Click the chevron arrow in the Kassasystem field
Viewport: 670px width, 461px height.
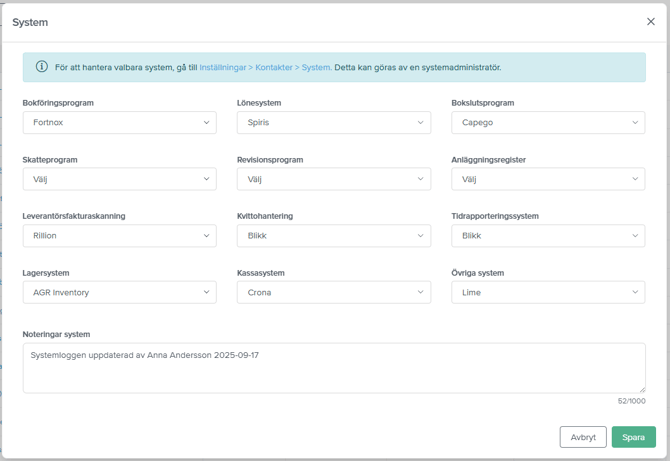click(420, 293)
